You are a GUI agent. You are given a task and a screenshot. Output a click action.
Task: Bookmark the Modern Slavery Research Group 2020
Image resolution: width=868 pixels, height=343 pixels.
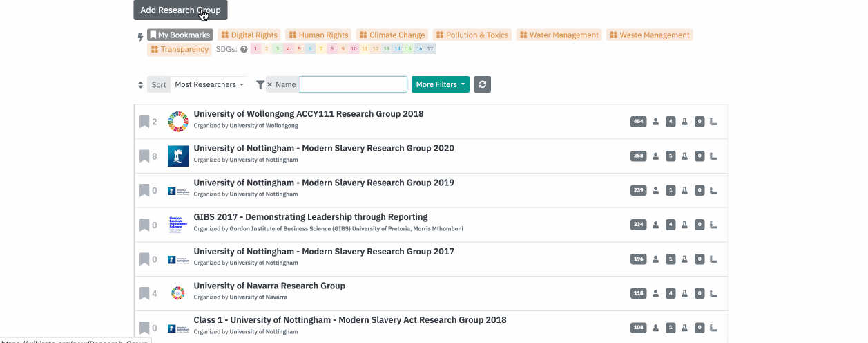144,156
